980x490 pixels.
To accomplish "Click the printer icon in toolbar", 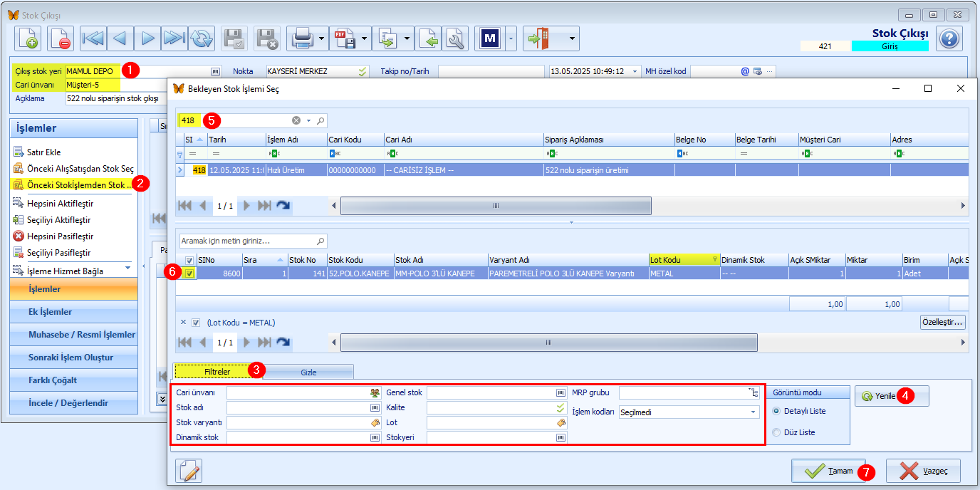I will tap(302, 38).
